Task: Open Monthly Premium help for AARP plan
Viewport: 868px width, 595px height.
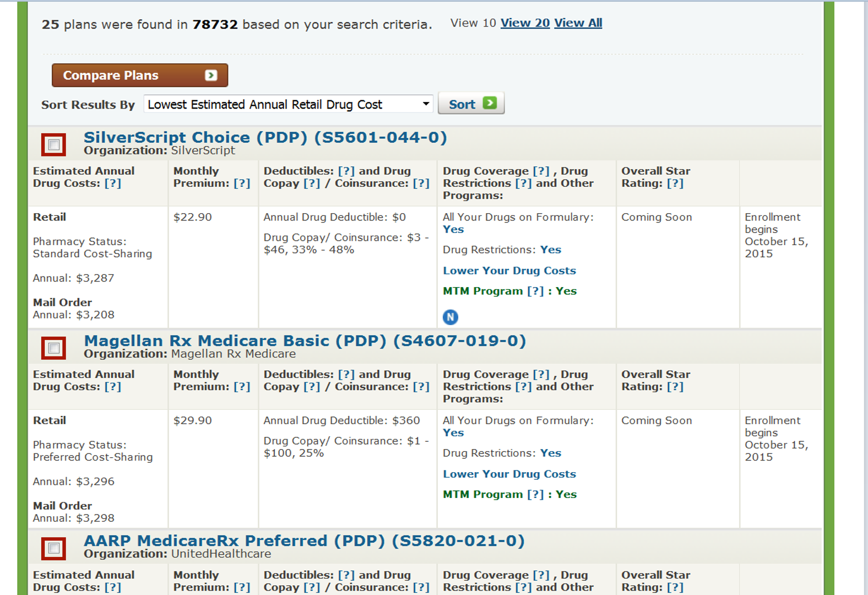Action: point(242,587)
